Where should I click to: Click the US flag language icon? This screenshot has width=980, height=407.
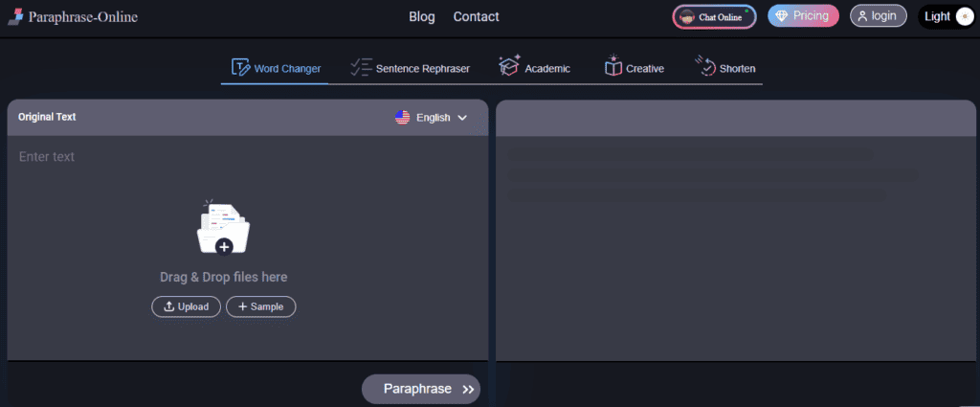pyautogui.click(x=403, y=118)
